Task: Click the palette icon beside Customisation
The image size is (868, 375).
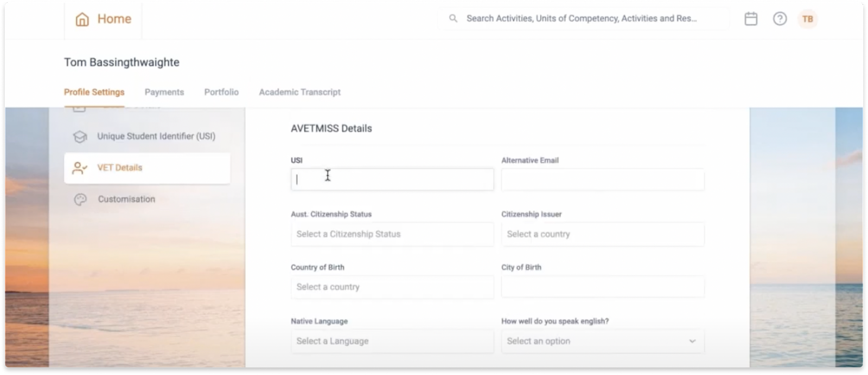Action: [80, 199]
